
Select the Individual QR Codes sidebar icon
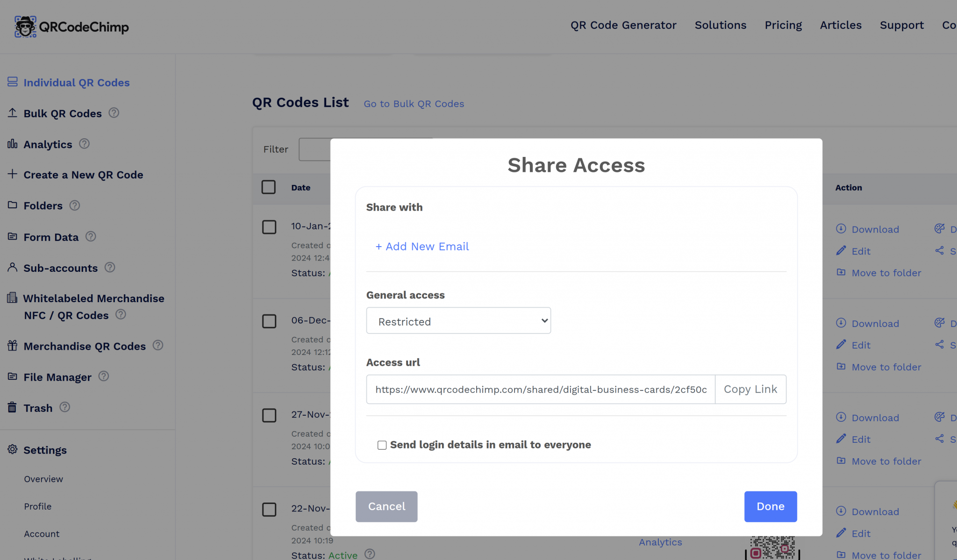12,82
